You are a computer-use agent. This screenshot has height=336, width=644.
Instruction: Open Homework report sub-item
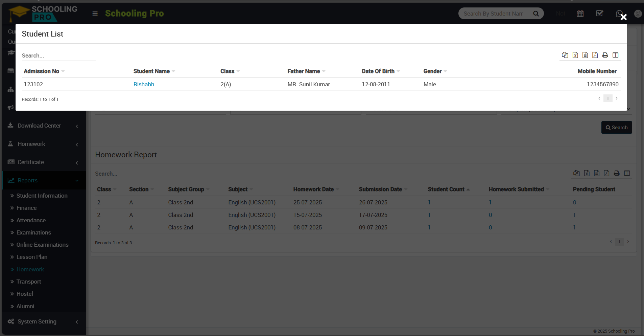(x=30, y=269)
